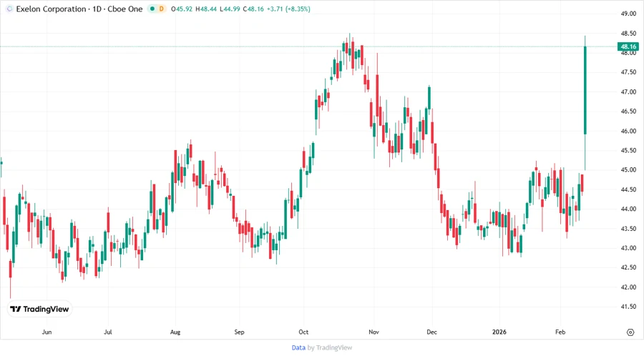This screenshot has width=644, height=356.
Task: Click the Jul time axis label
Action: tap(107, 332)
